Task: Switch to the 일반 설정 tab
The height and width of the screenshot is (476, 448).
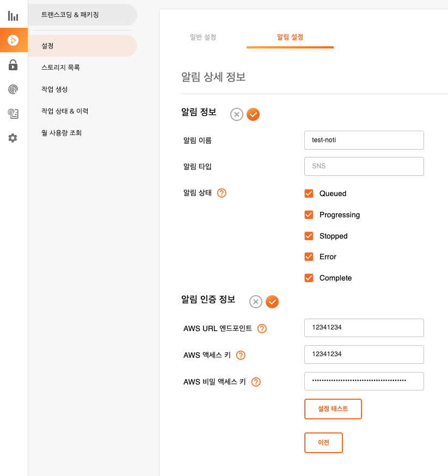Action: point(202,37)
